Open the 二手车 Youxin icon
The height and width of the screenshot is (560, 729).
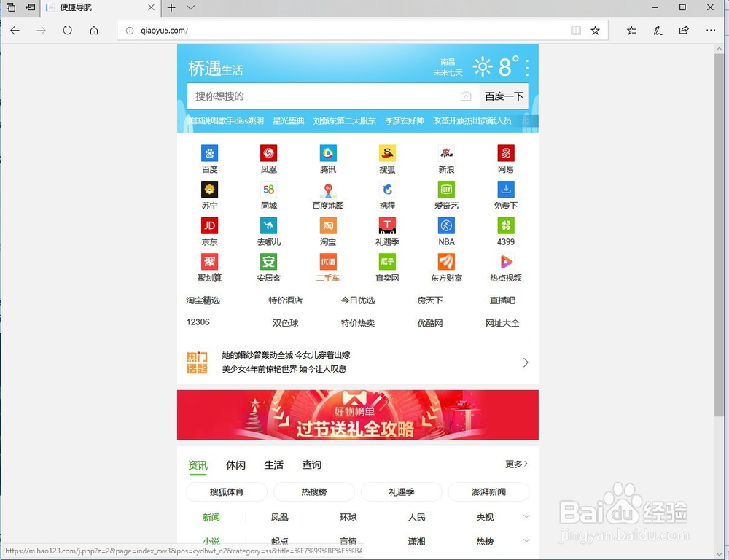click(328, 262)
